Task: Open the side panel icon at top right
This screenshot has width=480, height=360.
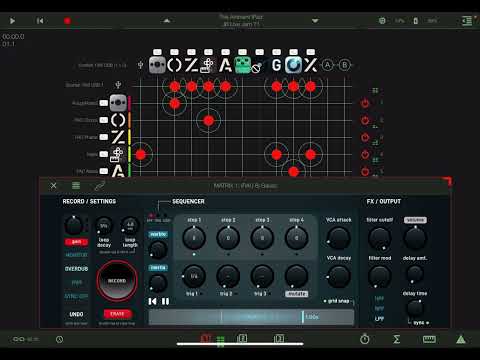Action: 466,21
